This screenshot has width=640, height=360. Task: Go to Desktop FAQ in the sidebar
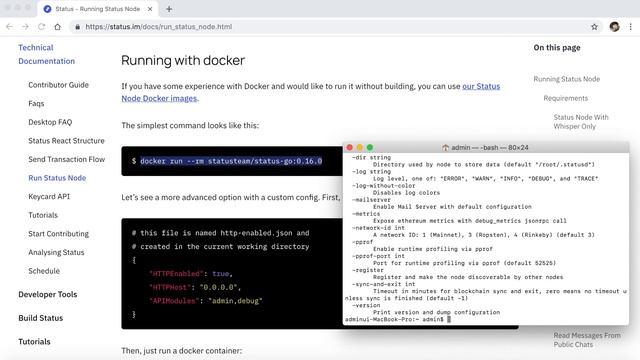click(50, 122)
